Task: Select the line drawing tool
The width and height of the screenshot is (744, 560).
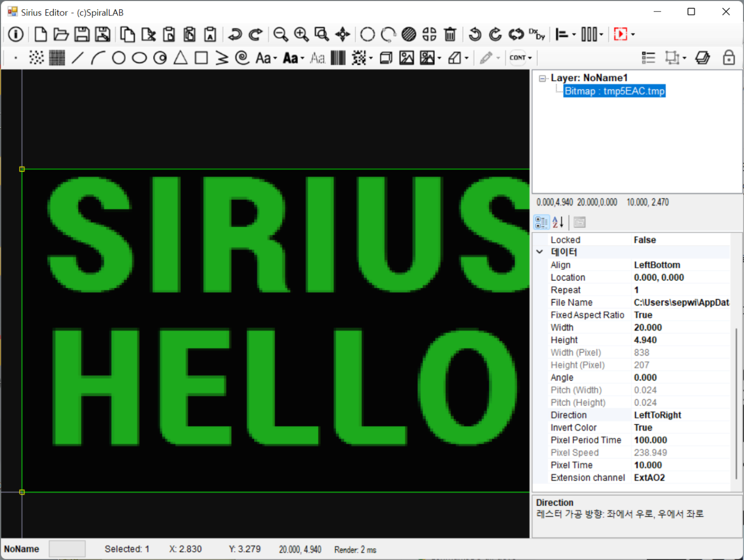Action: coord(78,58)
